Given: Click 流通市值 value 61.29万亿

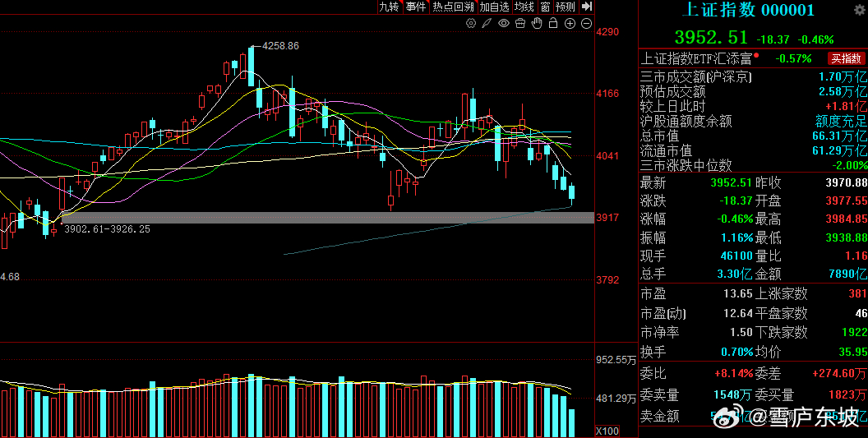Looking at the screenshot, I should point(840,150).
